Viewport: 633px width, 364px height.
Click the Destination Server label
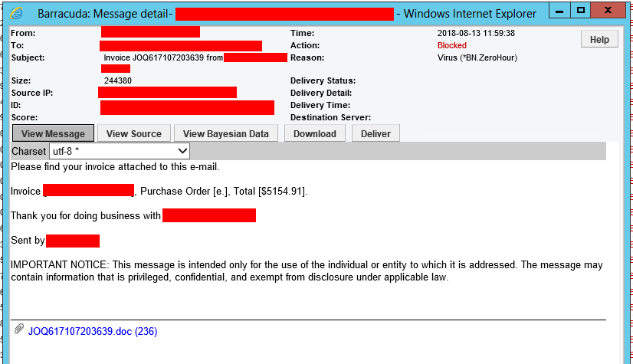(x=330, y=117)
